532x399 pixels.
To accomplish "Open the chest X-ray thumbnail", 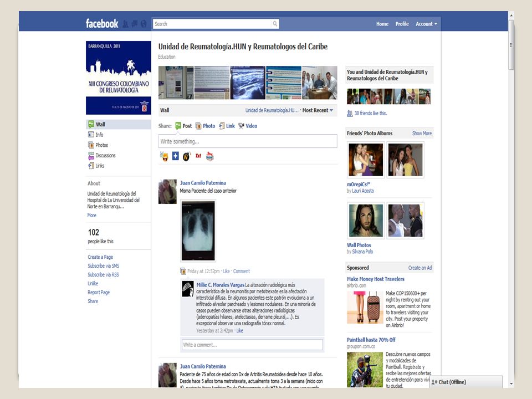I will pos(198,231).
